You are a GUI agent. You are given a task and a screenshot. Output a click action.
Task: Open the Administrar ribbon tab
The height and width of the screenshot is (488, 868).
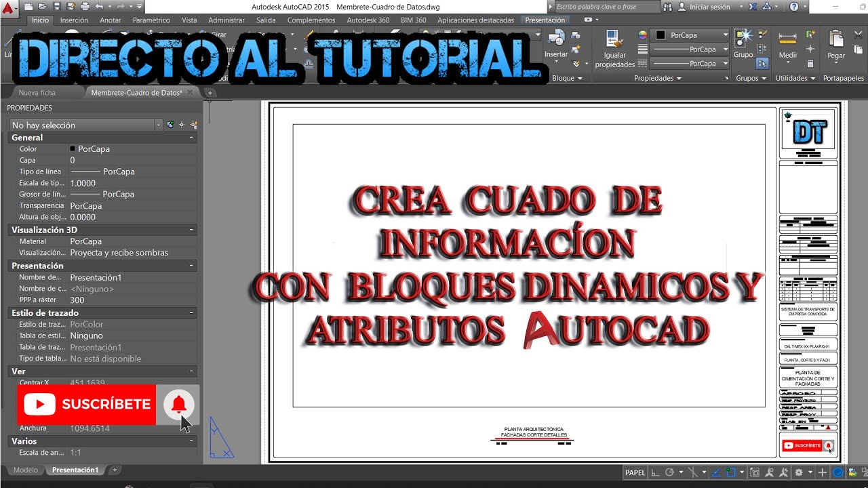pyautogui.click(x=226, y=20)
